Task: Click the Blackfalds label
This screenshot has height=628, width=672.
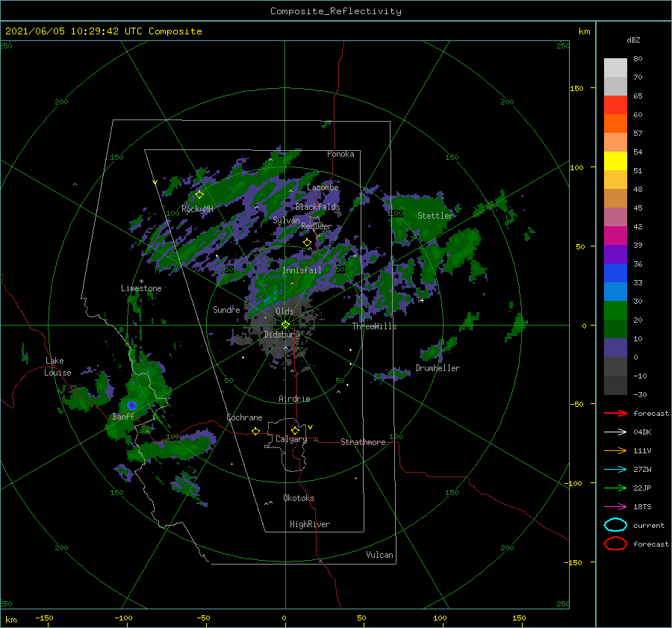Action: pos(317,207)
